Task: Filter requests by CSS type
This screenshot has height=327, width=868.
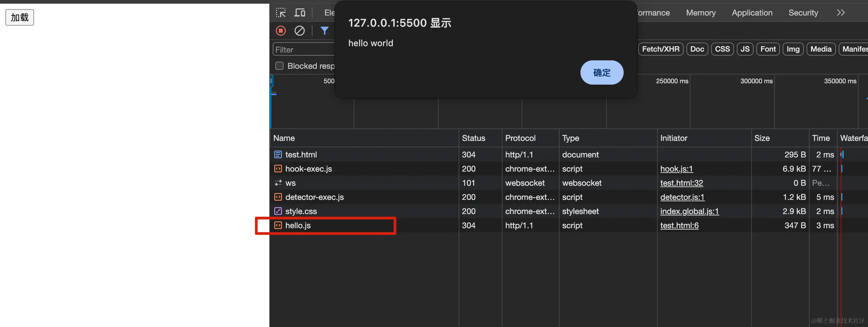Action: [723, 49]
